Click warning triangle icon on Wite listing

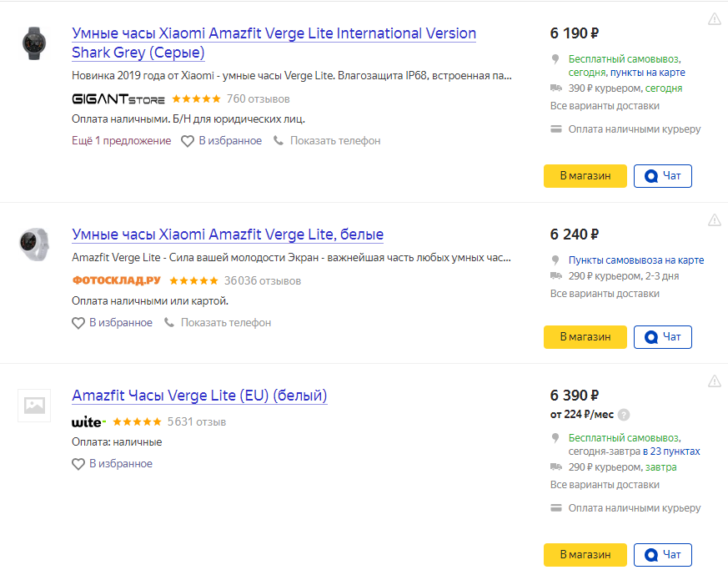715,381
